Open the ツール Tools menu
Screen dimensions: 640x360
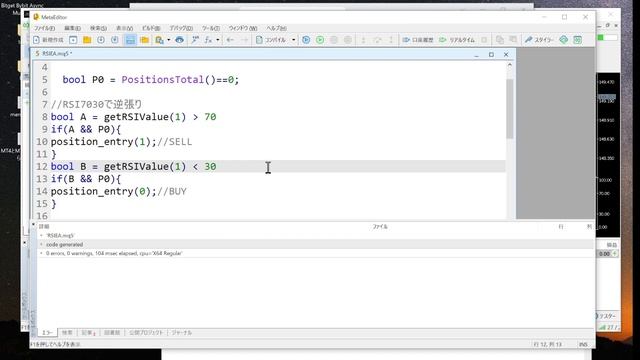click(x=211, y=28)
